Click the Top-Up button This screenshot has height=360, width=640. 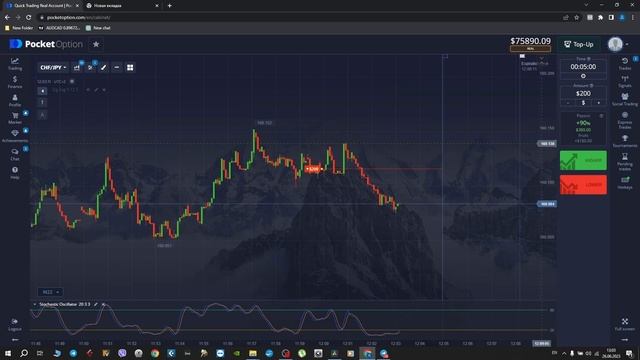pyautogui.click(x=578, y=44)
